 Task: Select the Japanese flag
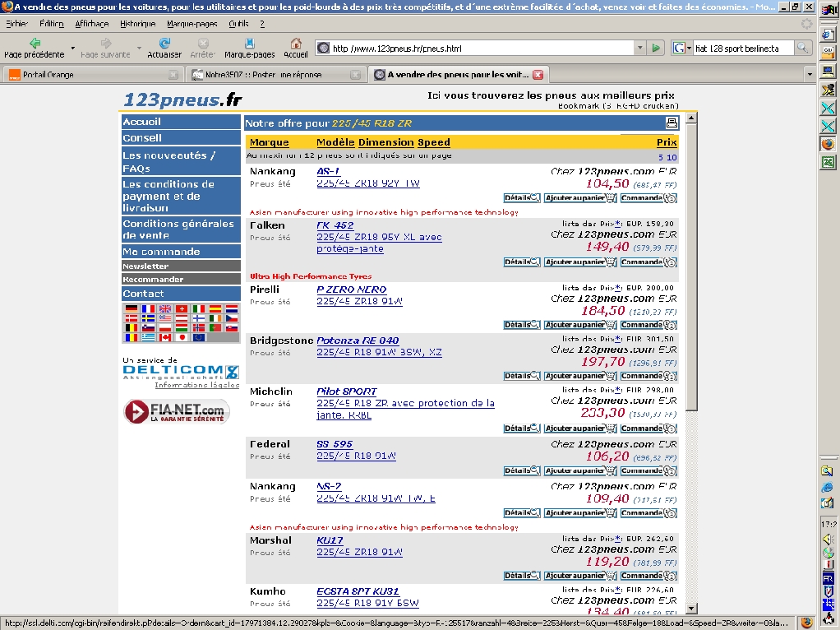(182, 338)
